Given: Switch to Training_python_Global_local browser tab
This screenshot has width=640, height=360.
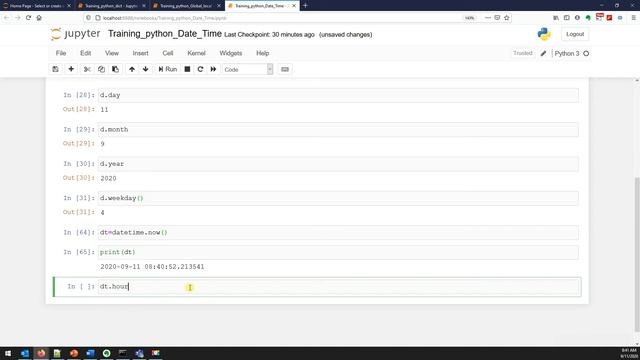Looking at the screenshot, I should point(186,6).
